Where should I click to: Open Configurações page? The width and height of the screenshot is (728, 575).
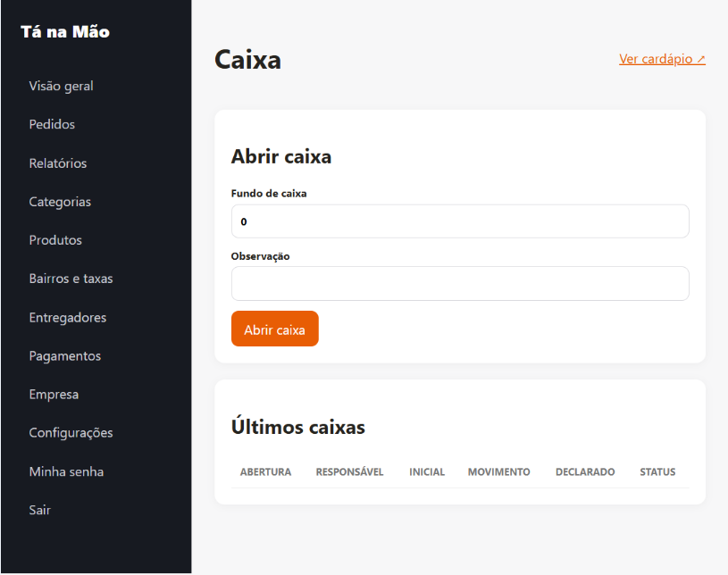[71, 433]
